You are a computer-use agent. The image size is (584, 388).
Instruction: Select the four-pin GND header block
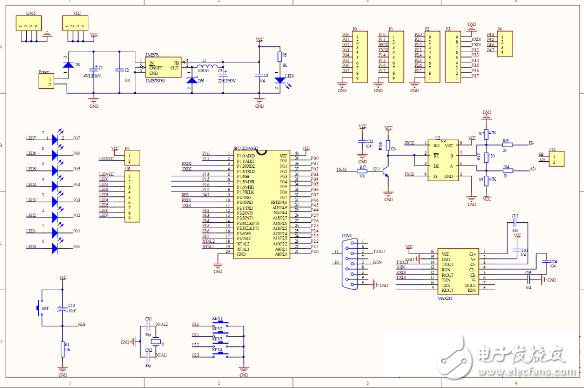(x=29, y=23)
